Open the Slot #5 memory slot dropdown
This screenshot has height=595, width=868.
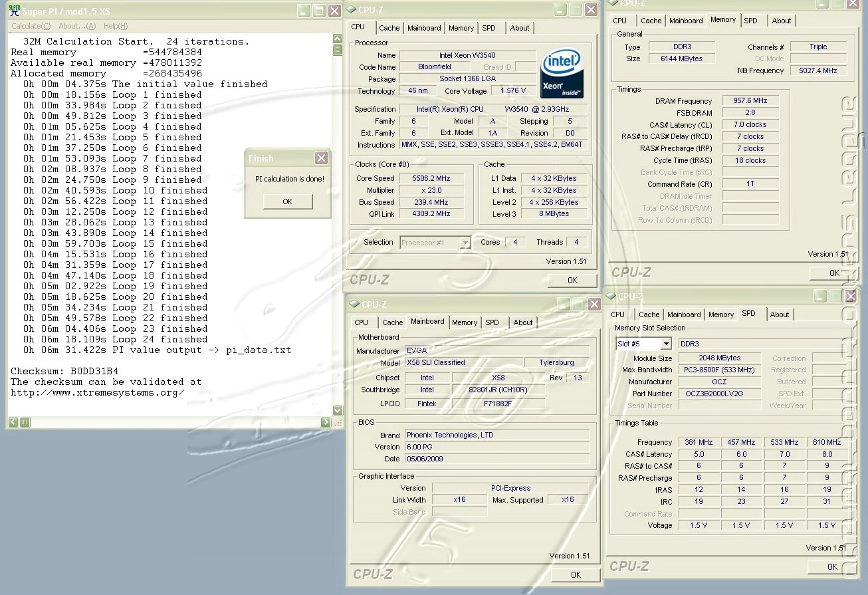[x=665, y=344]
